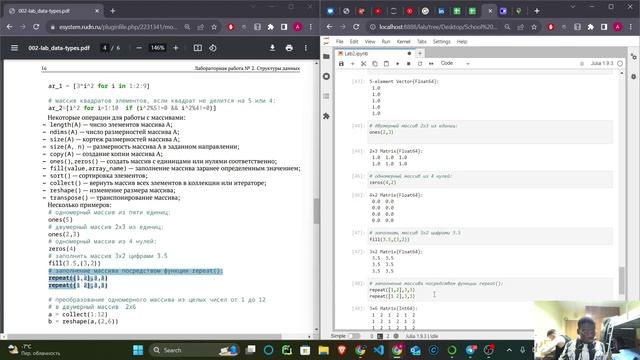
Task: Copy the selected notebook cell
Action: pyautogui.click(x=375, y=64)
